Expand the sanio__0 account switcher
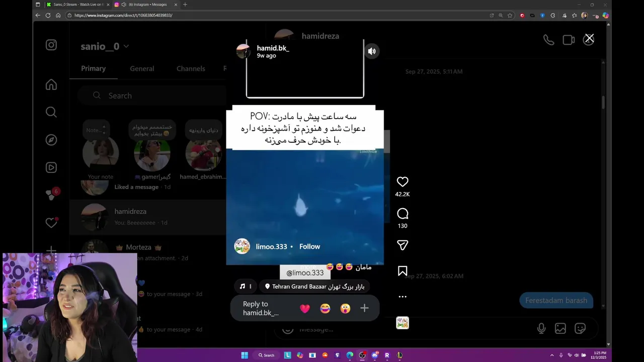 (105, 46)
